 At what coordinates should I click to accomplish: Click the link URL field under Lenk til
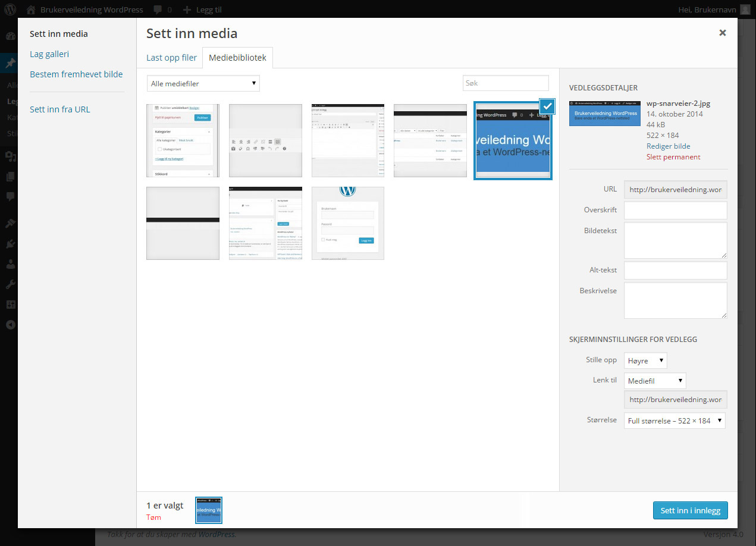point(675,400)
